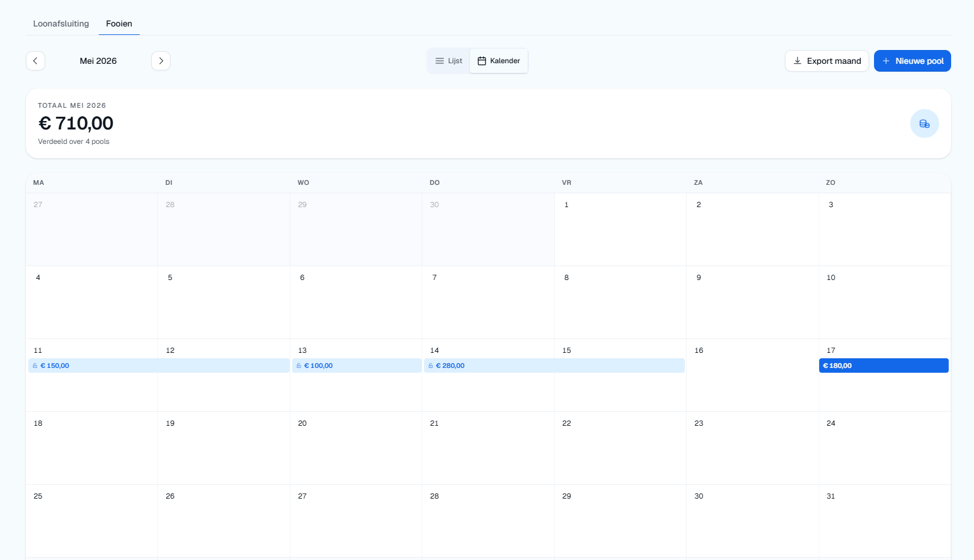Open the €100,00 tip pool on May 13
Screen dimensions: 974x560
click(x=357, y=366)
